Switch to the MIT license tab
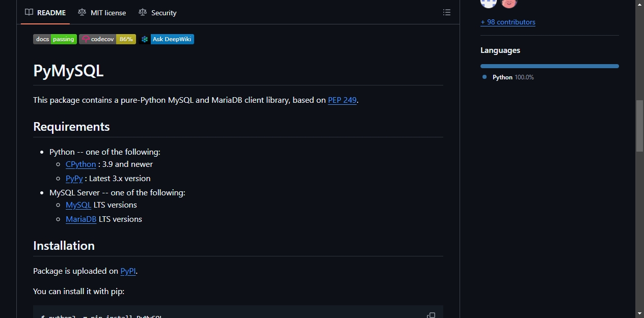Image resolution: width=644 pixels, height=318 pixels. pos(102,13)
